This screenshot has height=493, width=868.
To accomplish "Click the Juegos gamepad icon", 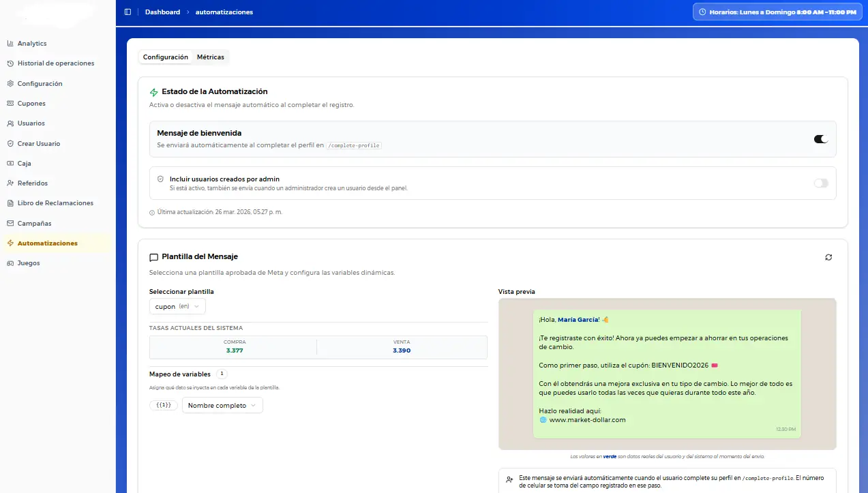I will point(10,263).
